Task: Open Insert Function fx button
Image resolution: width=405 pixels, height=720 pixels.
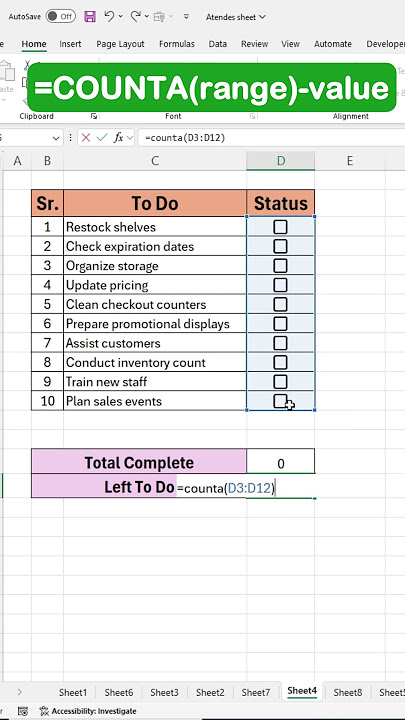Action: [118, 138]
